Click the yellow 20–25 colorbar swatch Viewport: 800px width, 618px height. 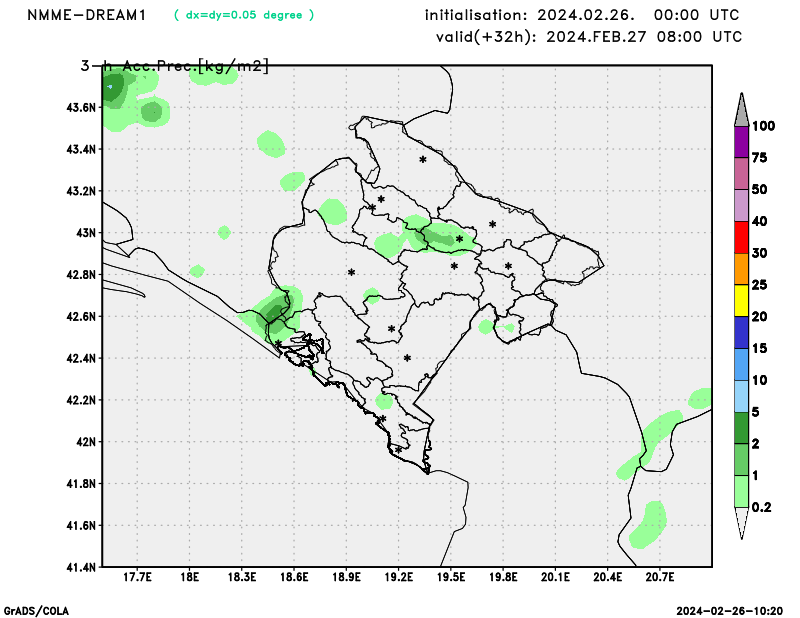pos(741,301)
